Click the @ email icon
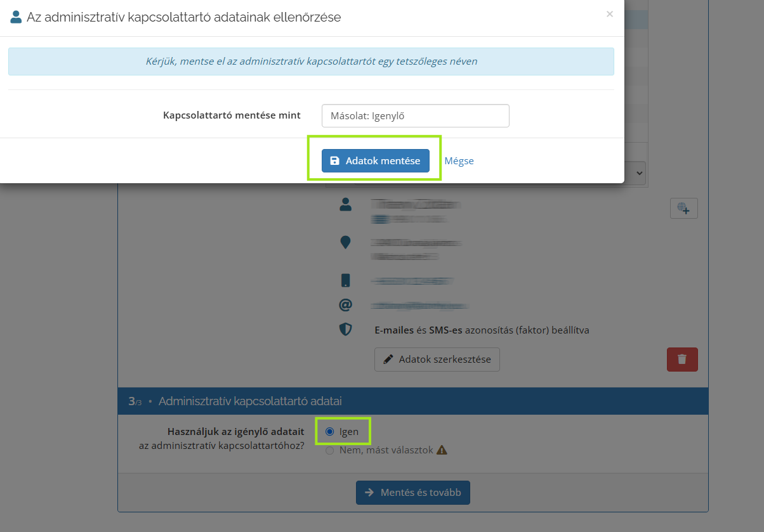This screenshot has width=764, height=532. point(345,305)
